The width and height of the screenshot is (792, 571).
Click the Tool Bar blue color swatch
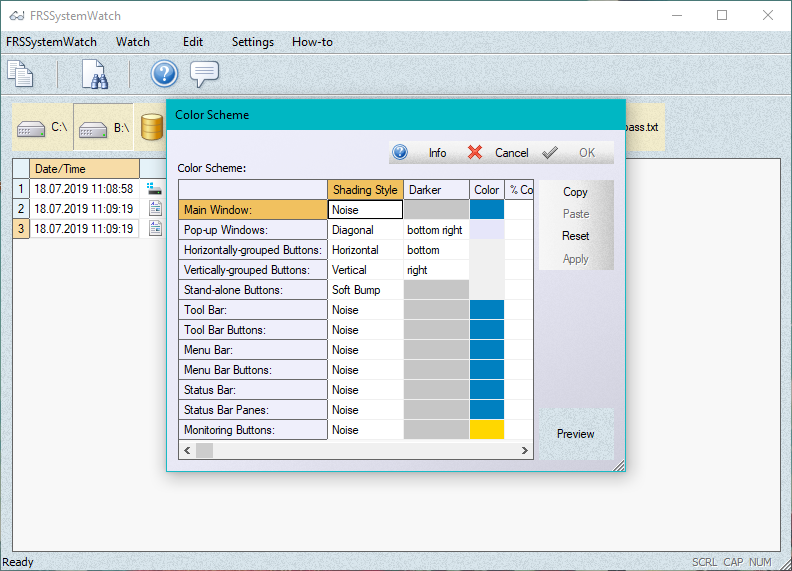(x=487, y=310)
